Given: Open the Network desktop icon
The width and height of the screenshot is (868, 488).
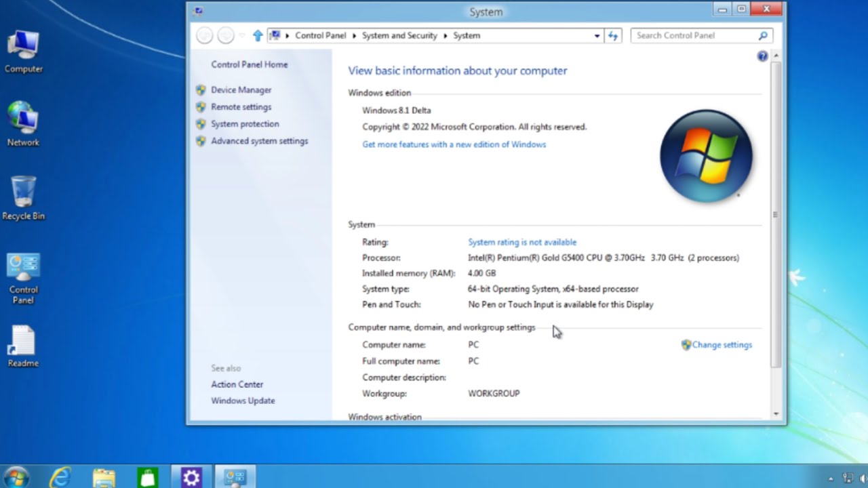Looking at the screenshot, I should click(x=23, y=125).
